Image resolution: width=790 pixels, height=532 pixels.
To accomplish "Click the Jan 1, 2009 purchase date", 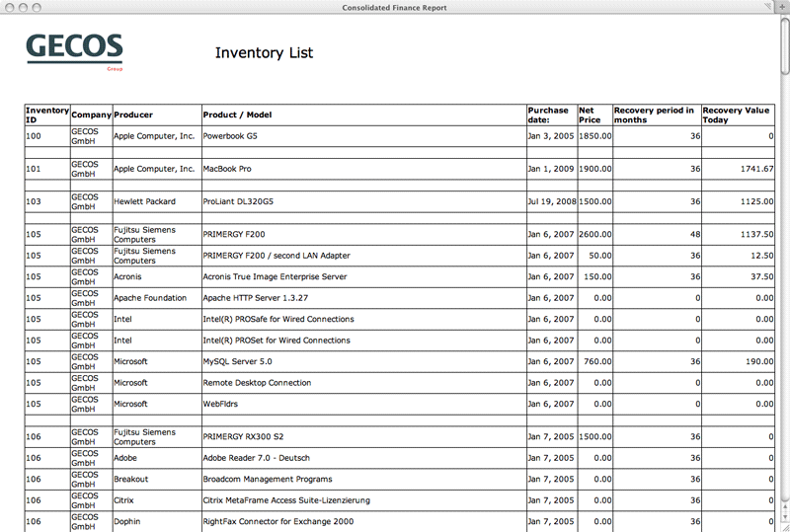I will 552,169.
